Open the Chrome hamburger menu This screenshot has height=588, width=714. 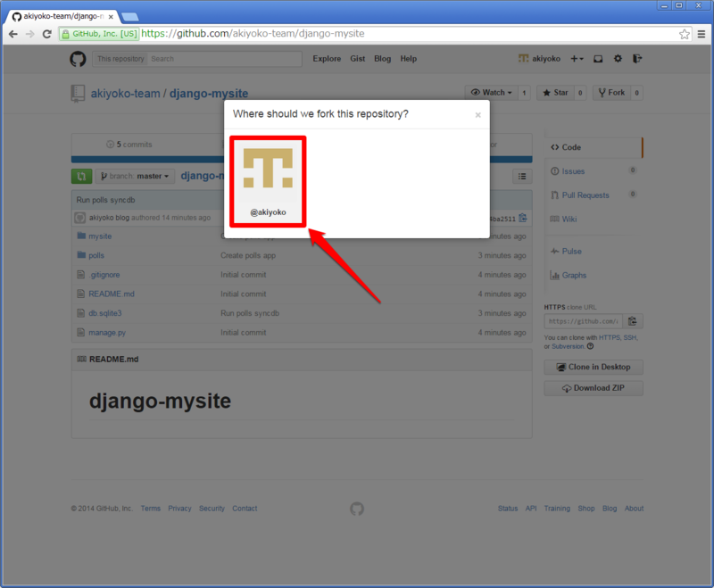click(702, 34)
